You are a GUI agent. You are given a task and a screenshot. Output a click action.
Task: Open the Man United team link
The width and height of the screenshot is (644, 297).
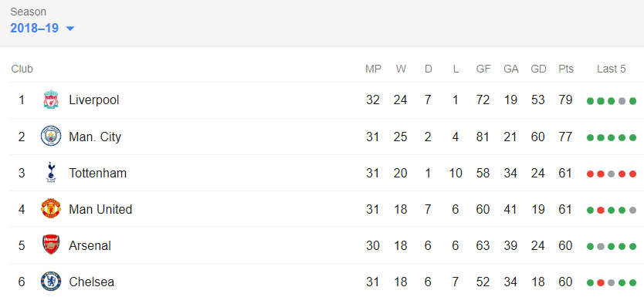tap(100, 209)
